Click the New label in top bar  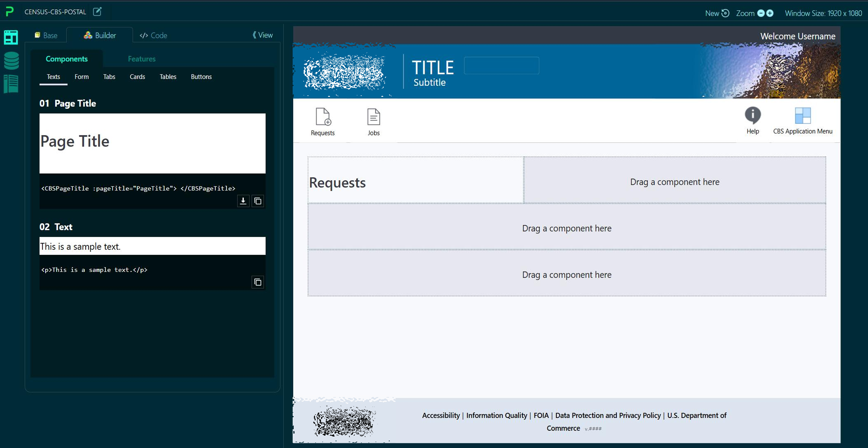click(x=712, y=13)
